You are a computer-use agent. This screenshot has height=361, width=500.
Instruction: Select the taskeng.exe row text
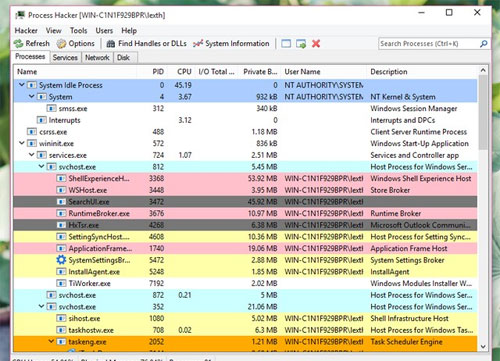(87, 342)
